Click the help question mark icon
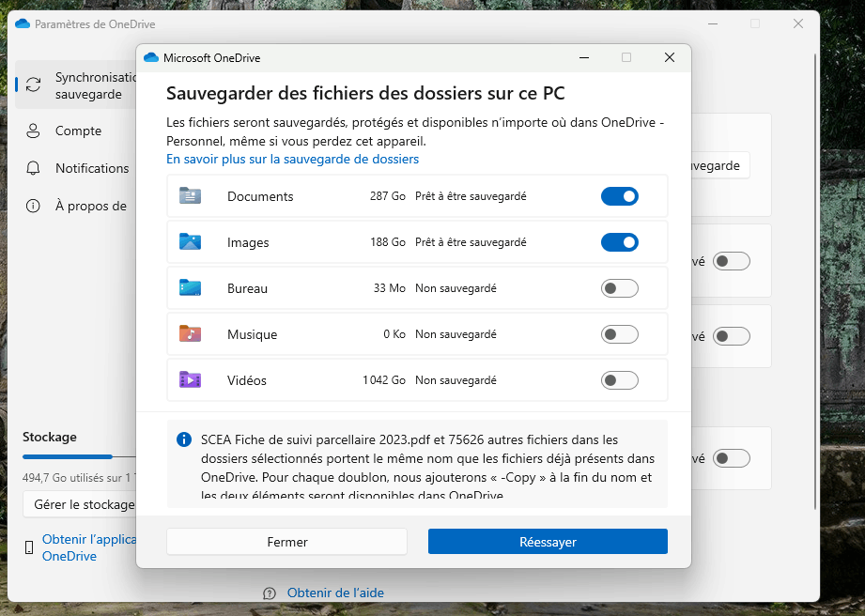Screen dimensions: 865x616 pyautogui.click(x=270, y=593)
